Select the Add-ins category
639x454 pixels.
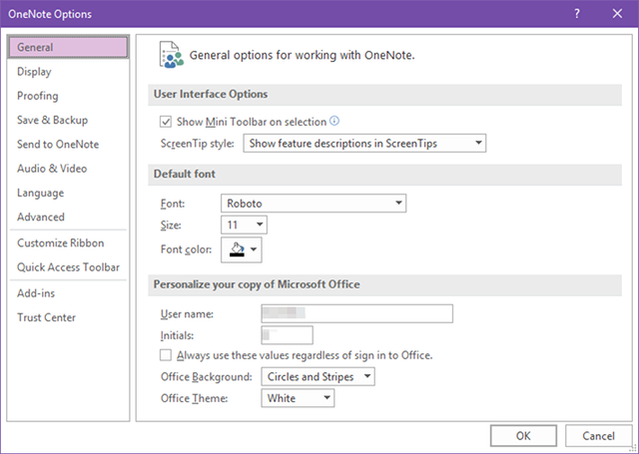[68, 293]
